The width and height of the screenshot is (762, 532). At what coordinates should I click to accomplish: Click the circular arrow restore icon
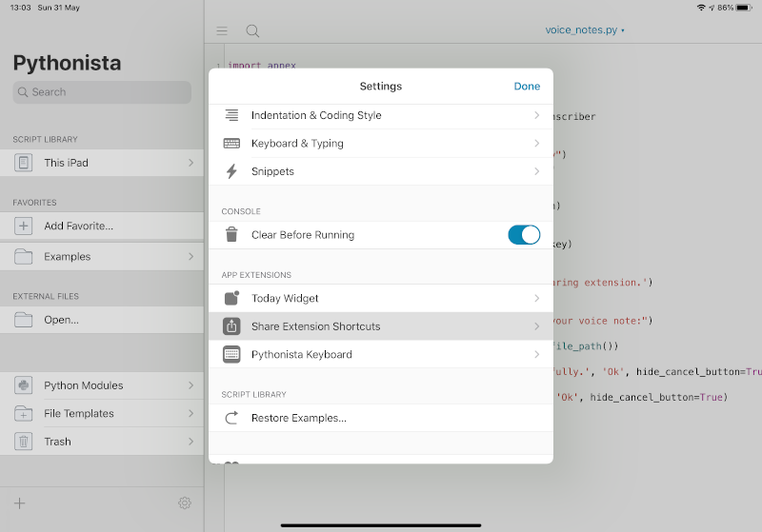click(x=231, y=418)
